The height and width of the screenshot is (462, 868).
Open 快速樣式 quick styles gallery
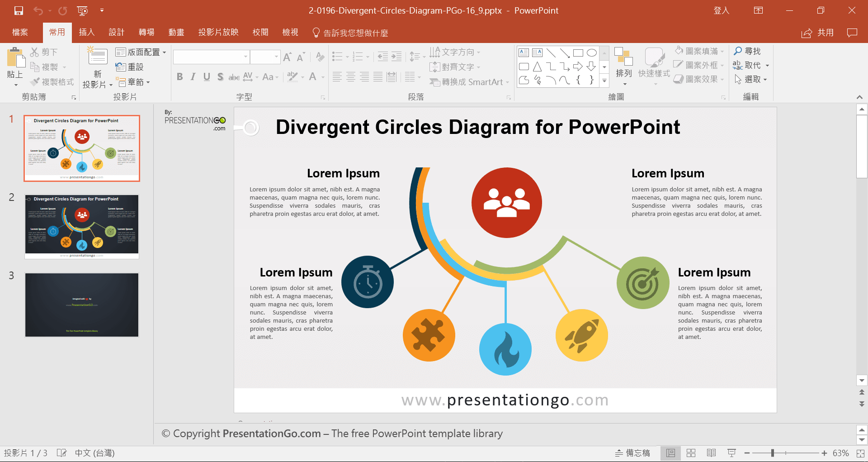(x=654, y=67)
